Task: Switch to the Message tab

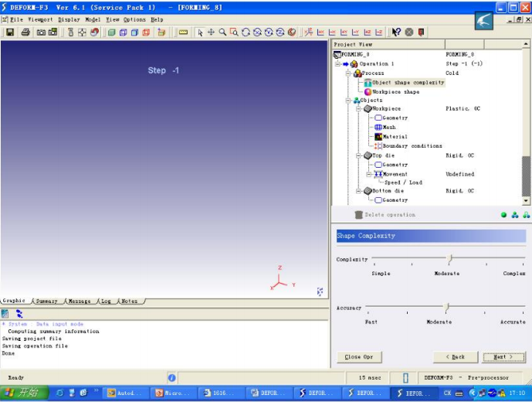Action: [x=80, y=301]
